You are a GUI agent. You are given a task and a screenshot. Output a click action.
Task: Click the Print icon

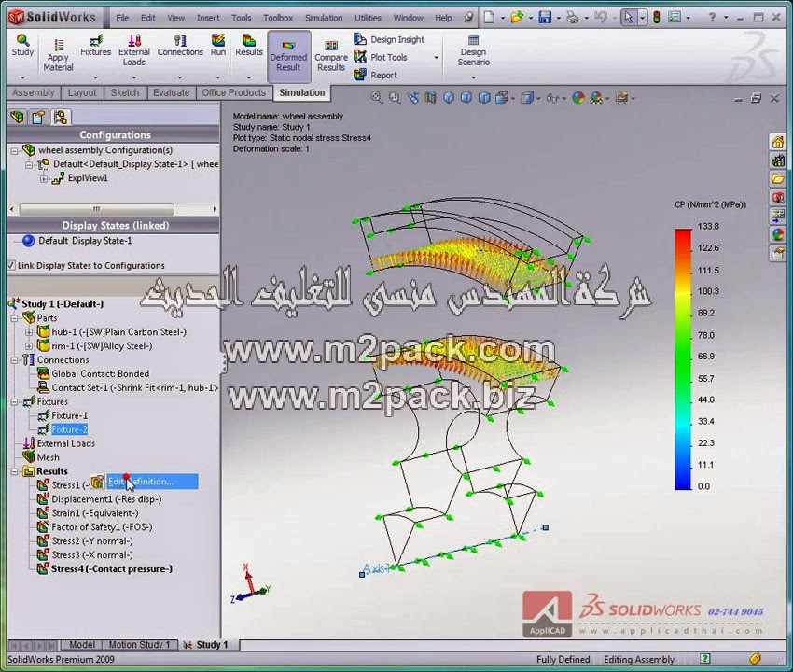573,18
